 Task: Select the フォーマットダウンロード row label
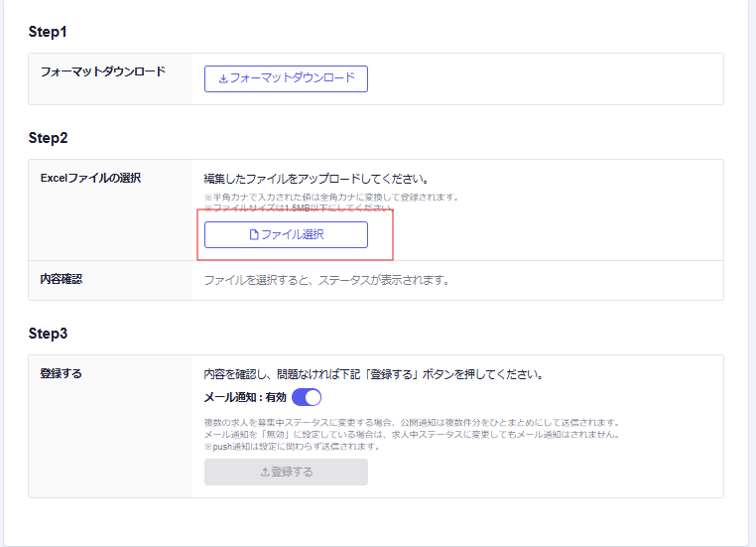[x=102, y=72]
